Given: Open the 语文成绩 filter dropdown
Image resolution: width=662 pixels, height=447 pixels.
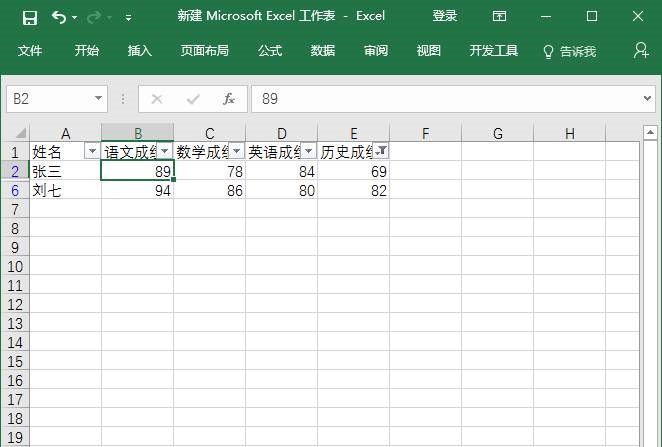Looking at the screenshot, I should [165, 151].
